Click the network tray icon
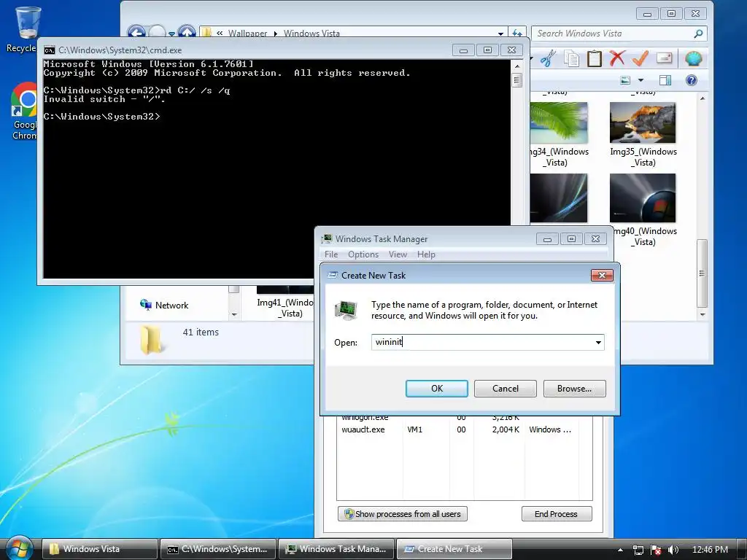The image size is (747, 560). click(x=638, y=550)
